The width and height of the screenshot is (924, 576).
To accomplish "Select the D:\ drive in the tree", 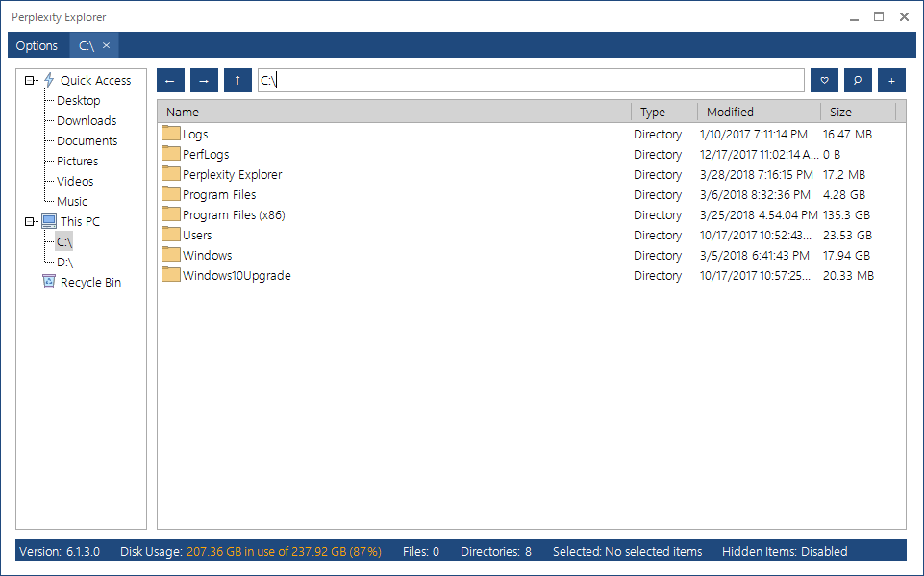I will pos(64,263).
